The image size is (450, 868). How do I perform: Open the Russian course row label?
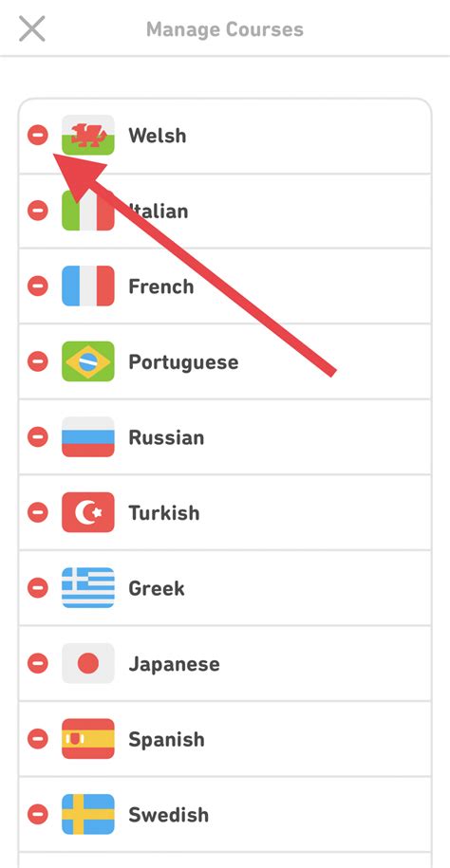[166, 437]
